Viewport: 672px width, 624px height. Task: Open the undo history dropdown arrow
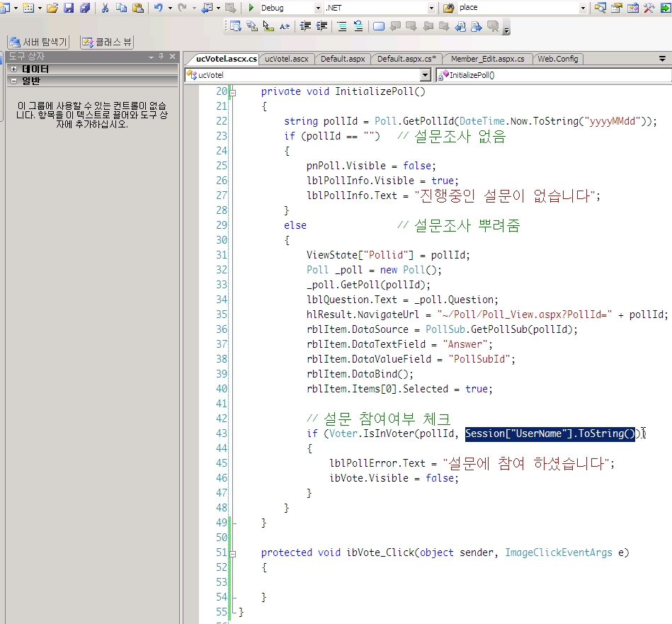click(170, 8)
